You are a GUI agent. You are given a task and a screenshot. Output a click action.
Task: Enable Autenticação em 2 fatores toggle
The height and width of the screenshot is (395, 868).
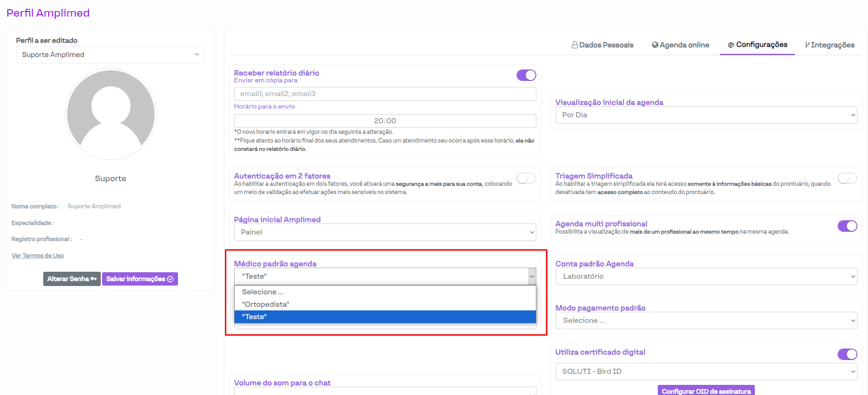(526, 178)
